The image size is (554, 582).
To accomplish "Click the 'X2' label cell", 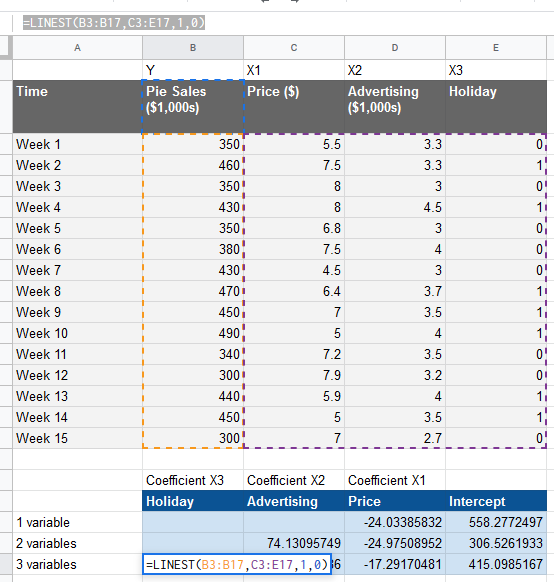I will [394, 70].
